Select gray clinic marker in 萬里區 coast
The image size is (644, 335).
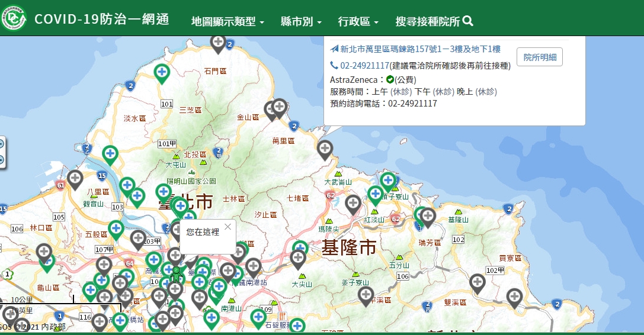tap(325, 150)
